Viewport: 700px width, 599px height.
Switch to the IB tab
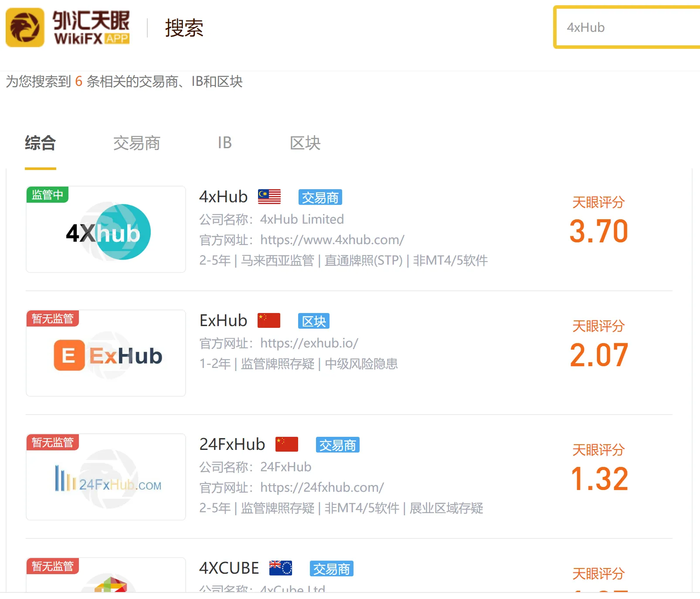[x=225, y=143]
